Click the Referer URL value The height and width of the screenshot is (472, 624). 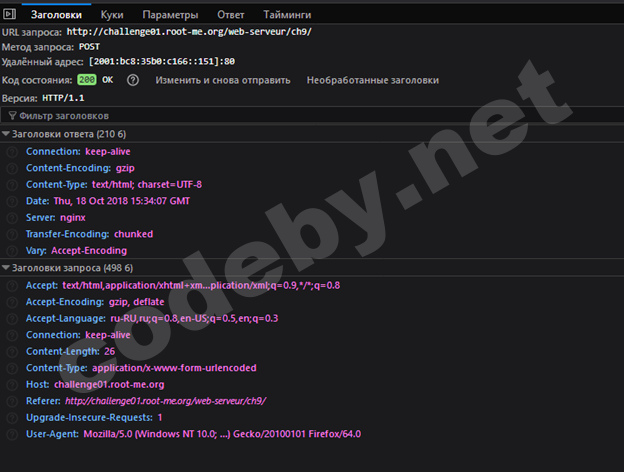point(166,401)
